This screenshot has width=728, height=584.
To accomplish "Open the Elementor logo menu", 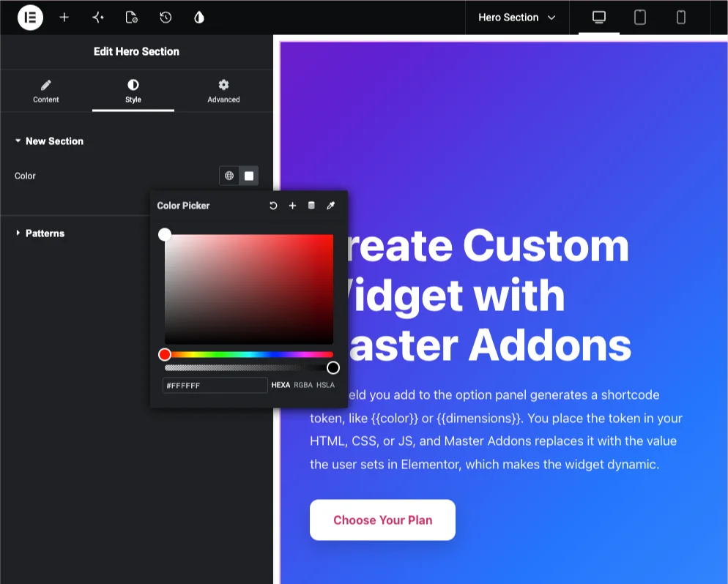I will pos(30,18).
